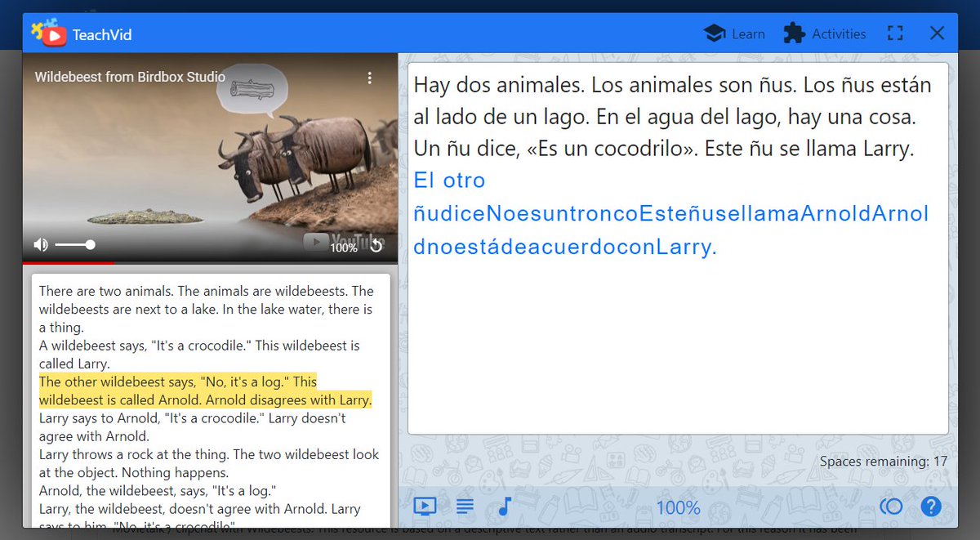Open the 100% zoom control at the bottom
The width and height of the screenshot is (980, 540).
pyautogui.click(x=678, y=507)
